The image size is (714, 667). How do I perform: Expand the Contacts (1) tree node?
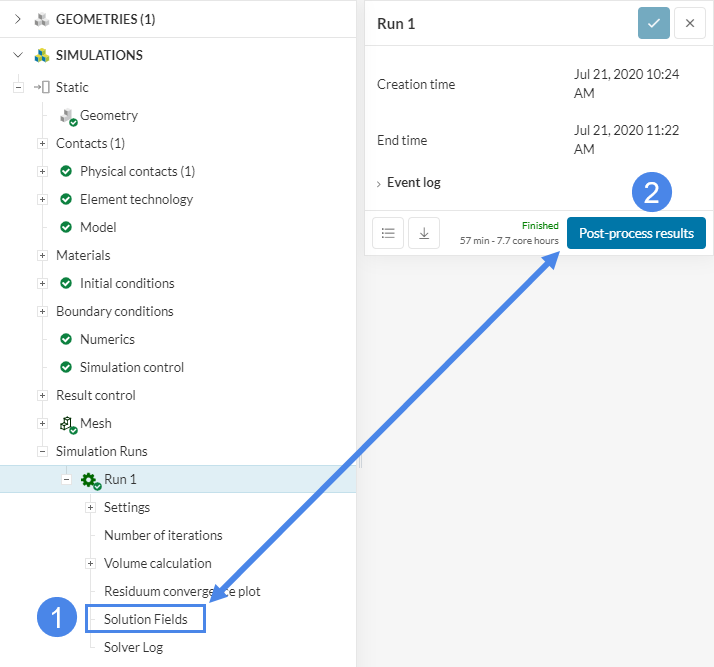click(x=42, y=143)
